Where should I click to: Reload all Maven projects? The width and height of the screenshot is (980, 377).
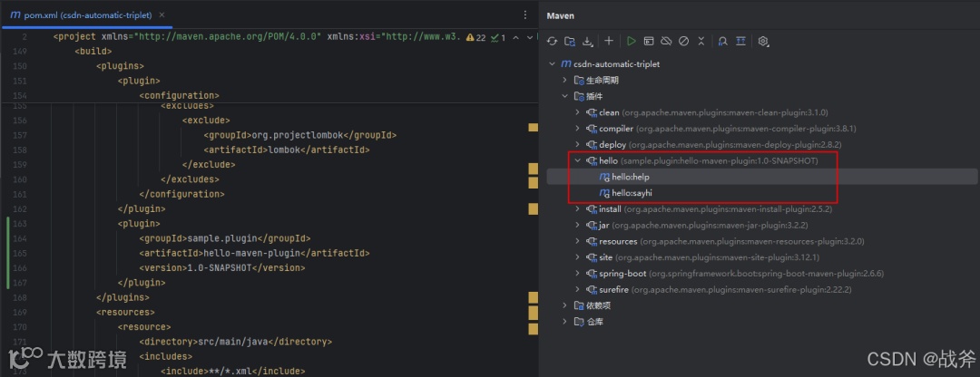[x=552, y=41]
